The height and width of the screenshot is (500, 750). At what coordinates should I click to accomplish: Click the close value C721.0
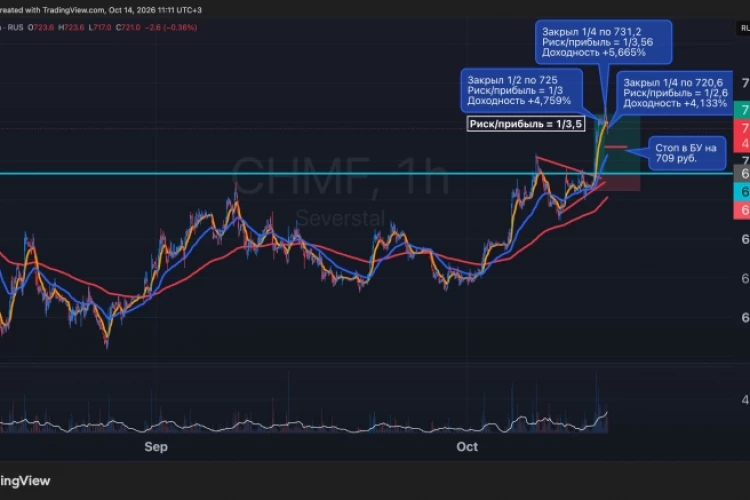click(128, 28)
